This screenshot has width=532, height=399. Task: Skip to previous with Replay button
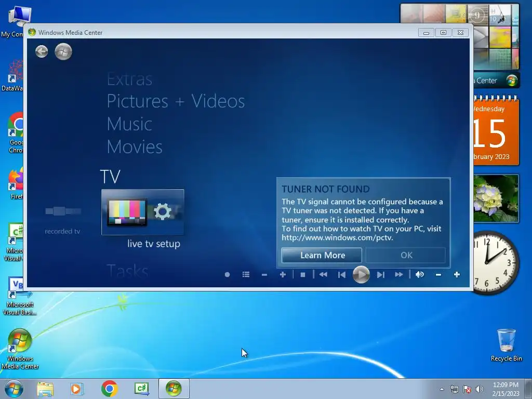342,274
